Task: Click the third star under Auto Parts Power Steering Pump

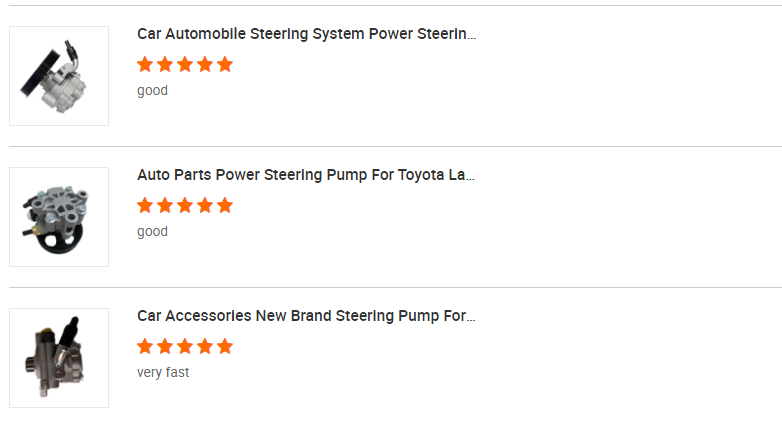Action: pos(185,206)
